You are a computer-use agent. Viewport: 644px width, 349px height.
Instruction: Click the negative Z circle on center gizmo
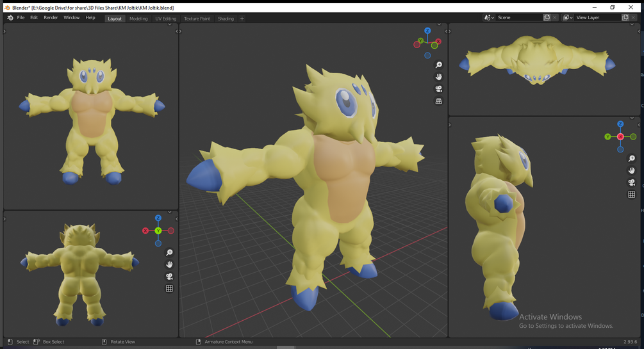[427, 56]
